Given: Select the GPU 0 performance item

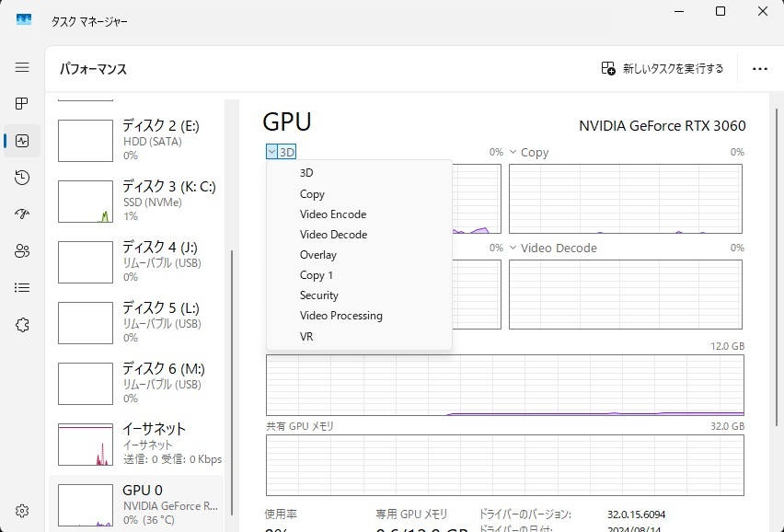Looking at the screenshot, I should (136, 504).
